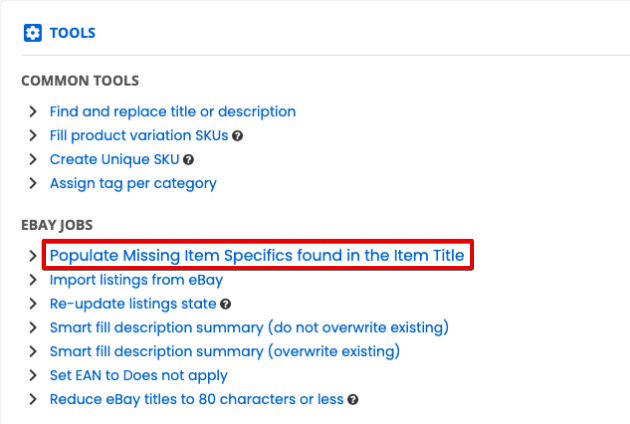The image size is (630, 424).
Task: Run Re-update listings state job
Action: tap(133, 304)
